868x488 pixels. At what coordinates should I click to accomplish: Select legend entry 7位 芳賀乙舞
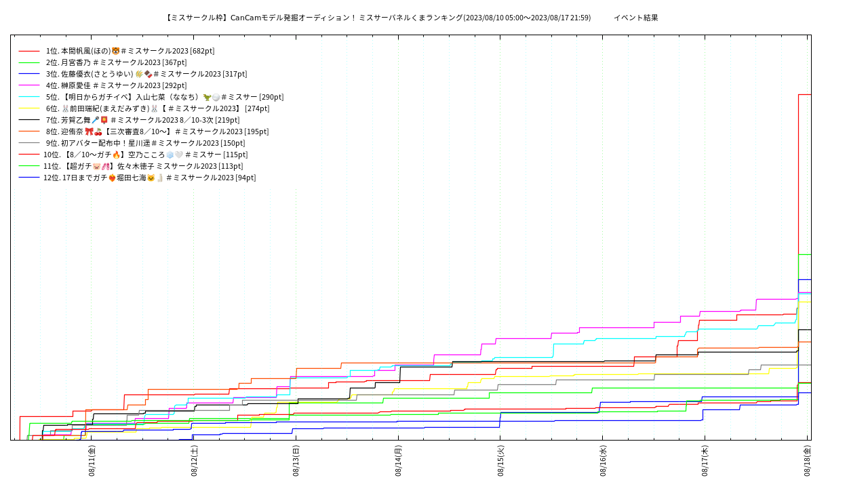143,120
